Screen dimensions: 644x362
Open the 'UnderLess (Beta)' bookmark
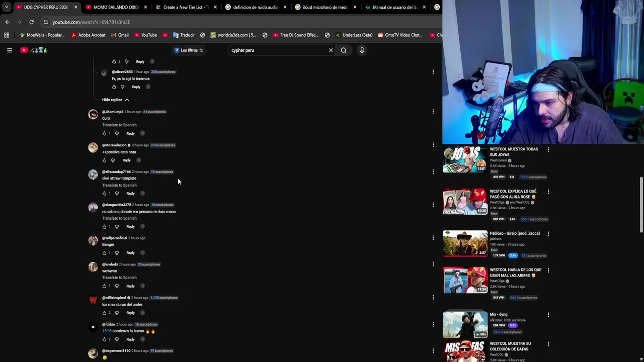pyautogui.click(x=353, y=35)
